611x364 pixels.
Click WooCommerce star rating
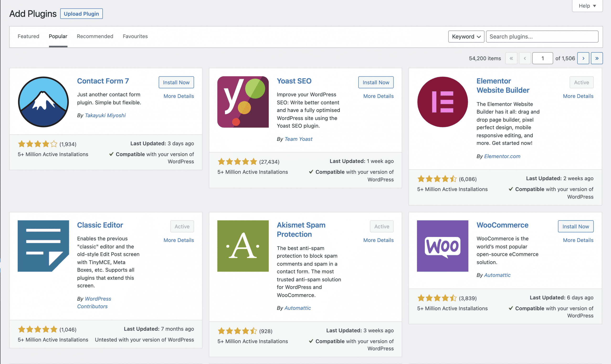(x=437, y=298)
